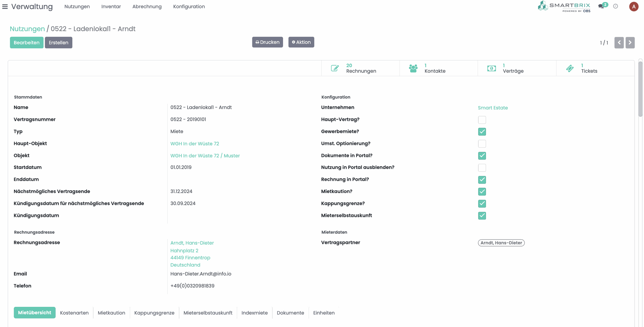Open the Aktion dropdown

pos(301,42)
